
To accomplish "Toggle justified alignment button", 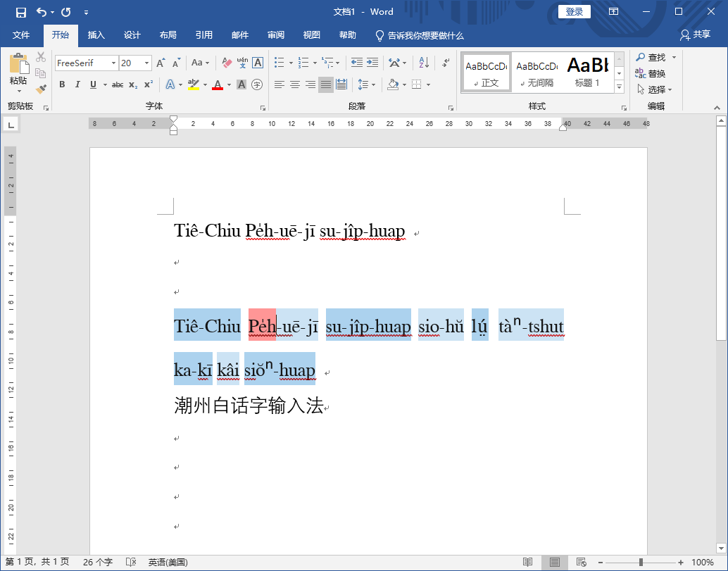I will (x=326, y=84).
